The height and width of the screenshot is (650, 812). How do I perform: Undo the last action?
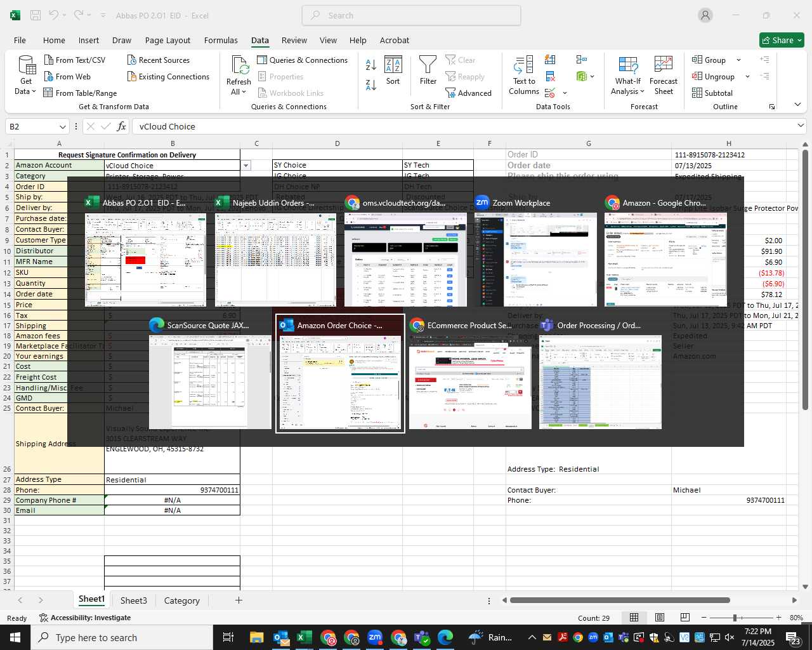tap(55, 15)
